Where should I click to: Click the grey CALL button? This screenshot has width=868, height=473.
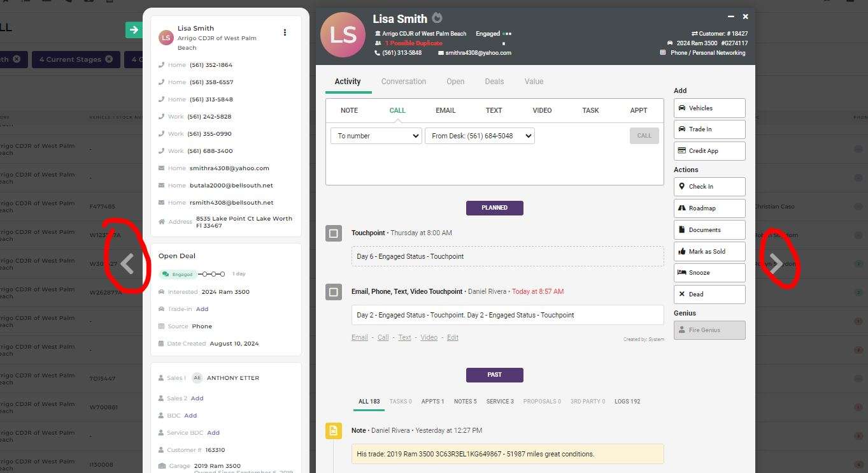pyautogui.click(x=644, y=136)
